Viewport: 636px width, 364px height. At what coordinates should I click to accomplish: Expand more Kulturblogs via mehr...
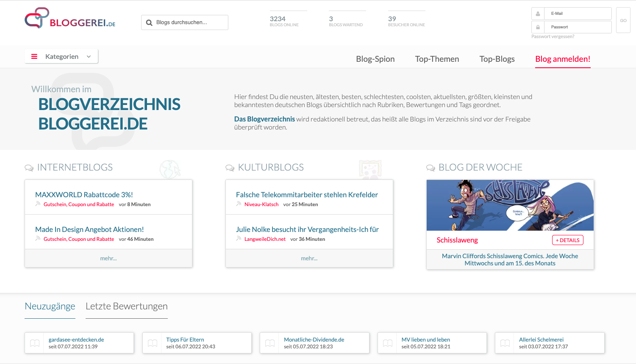click(309, 258)
